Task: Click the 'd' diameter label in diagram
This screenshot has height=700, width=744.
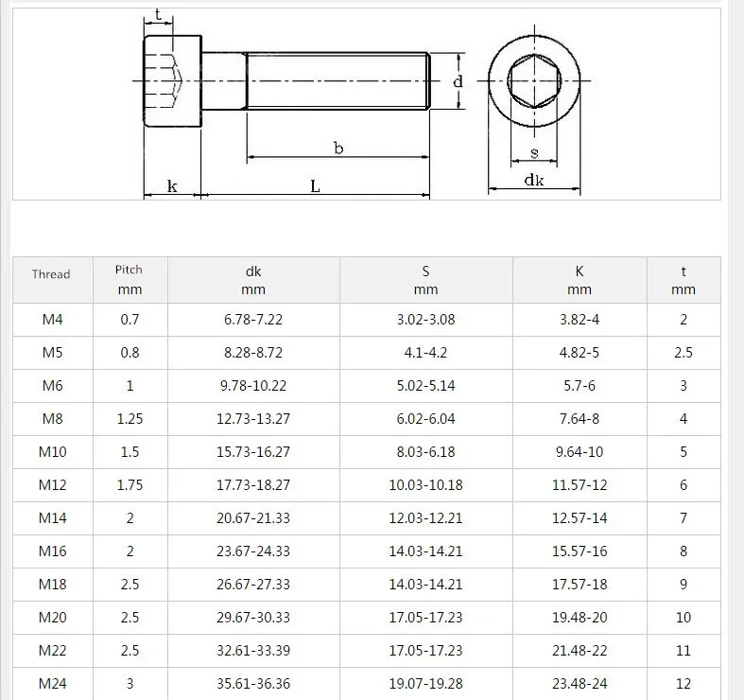Action: (458, 81)
